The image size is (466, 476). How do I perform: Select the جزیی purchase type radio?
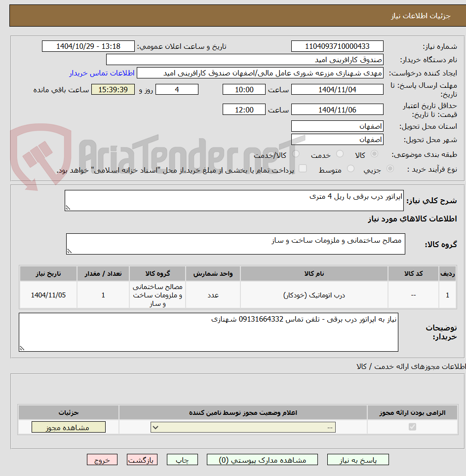[x=390, y=169]
